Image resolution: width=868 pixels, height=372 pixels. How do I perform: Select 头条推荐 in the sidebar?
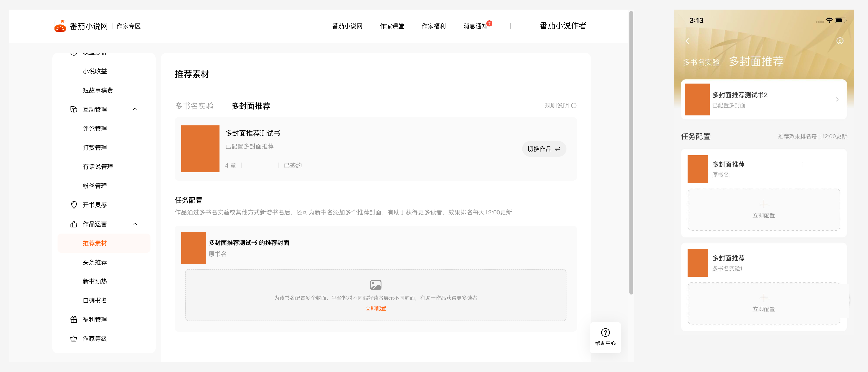click(95, 262)
